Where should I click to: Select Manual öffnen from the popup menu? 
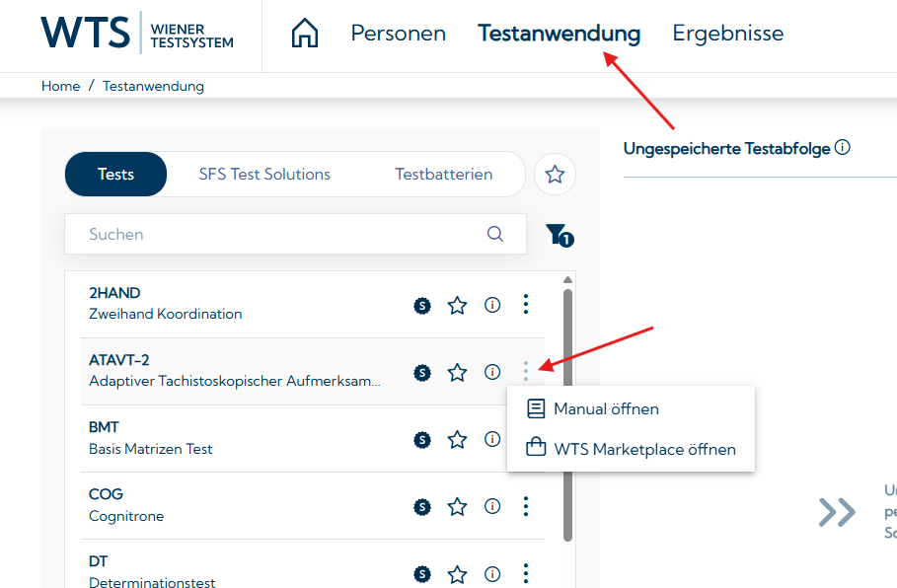[631, 408]
